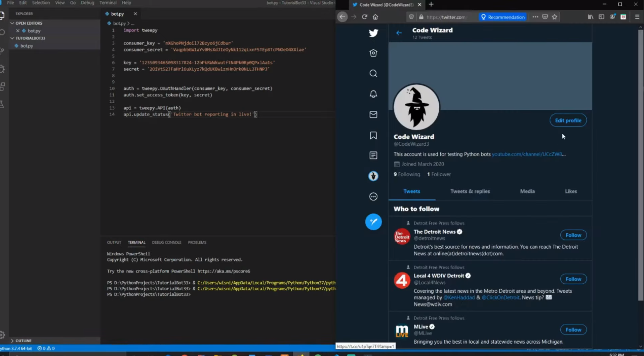Click the Edit profile button
Image resolution: width=644 pixels, height=356 pixels.
[x=568, y=120]
